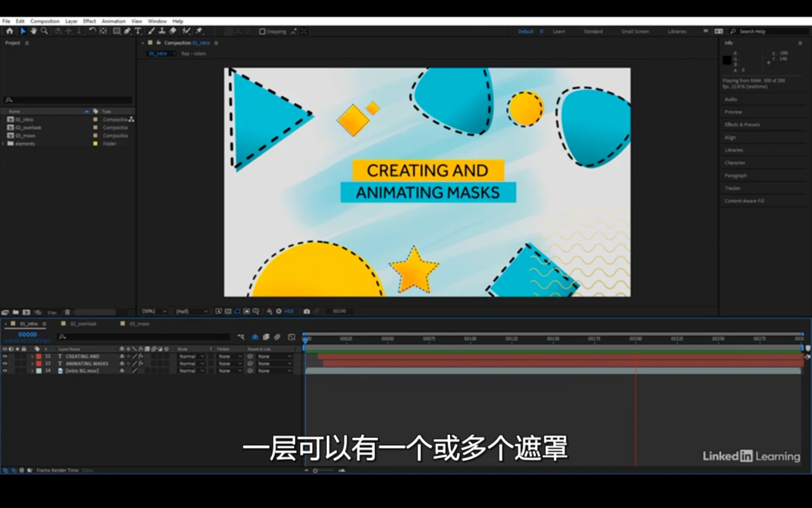Select the Horizontal Type tool
812x508 pixels.
(x=138, y=31)
